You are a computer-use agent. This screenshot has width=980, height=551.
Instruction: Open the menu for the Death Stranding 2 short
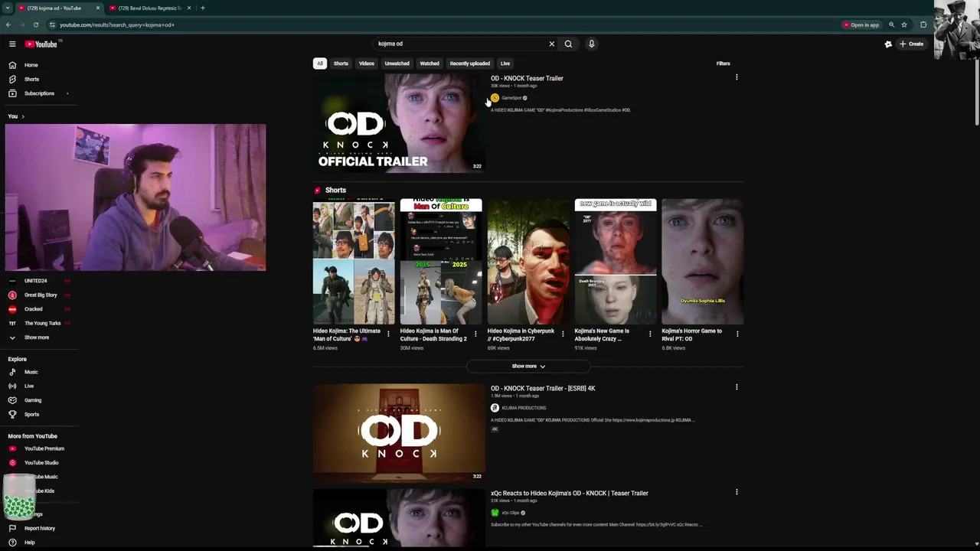tap(475, 334)
